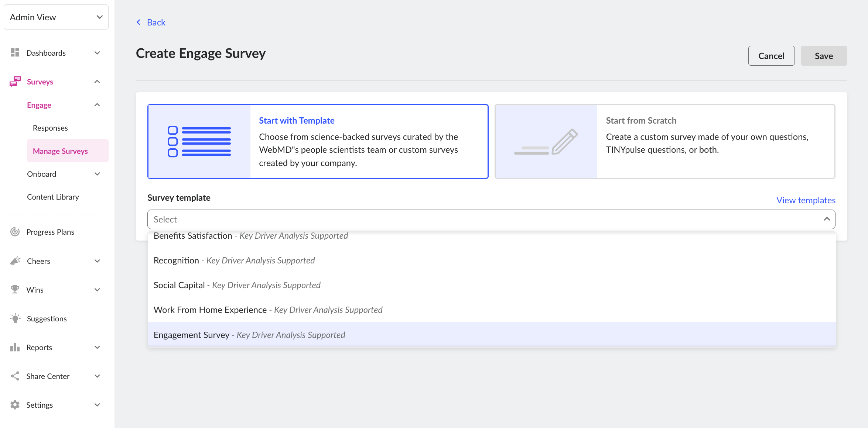Expand the Settings menu chevron
Screen dimensions: 868x428
[x=98, y=405]
